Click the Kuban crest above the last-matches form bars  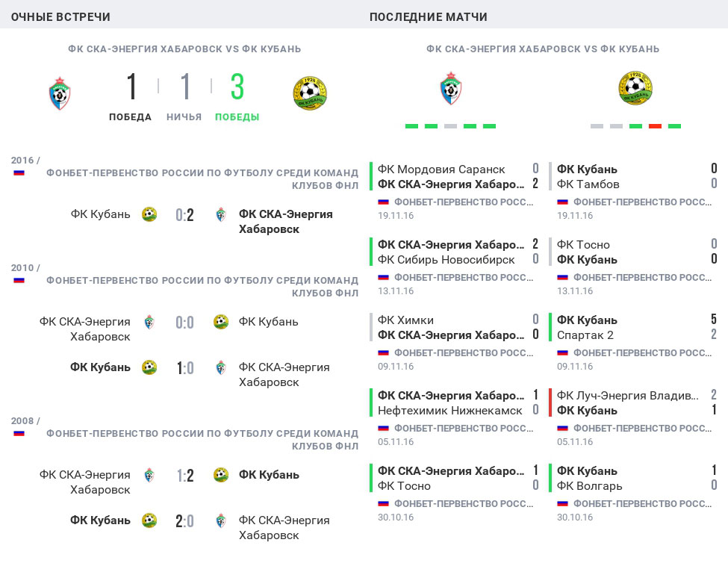pos(635,88)
